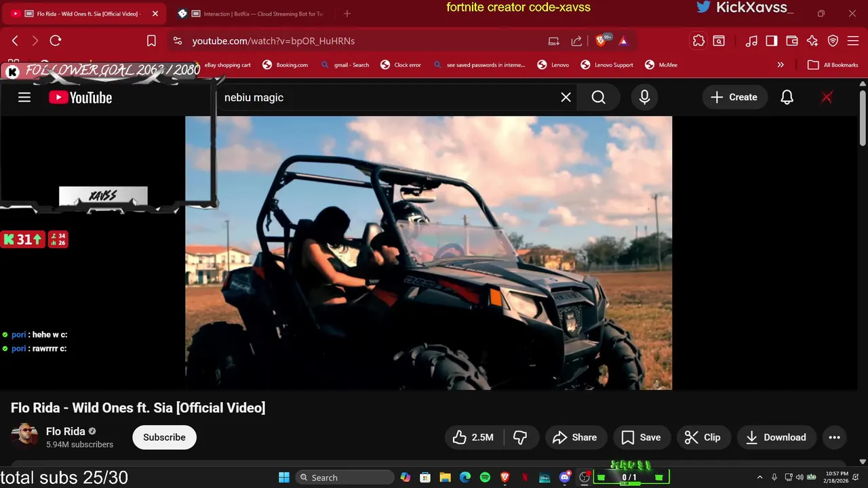This screenshot has width=868, height=488.
Task: Open the Lenovo Support bookmark
Action: coord(608,65)
